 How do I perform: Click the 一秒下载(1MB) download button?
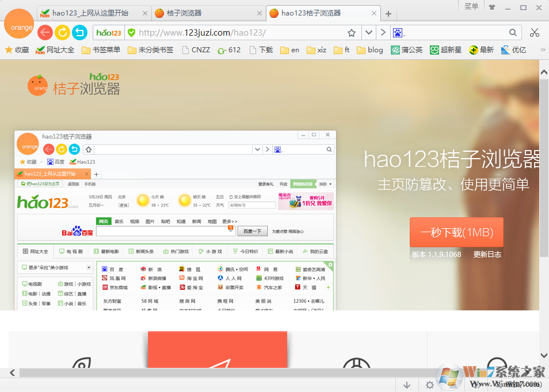[x=456, y=232]
